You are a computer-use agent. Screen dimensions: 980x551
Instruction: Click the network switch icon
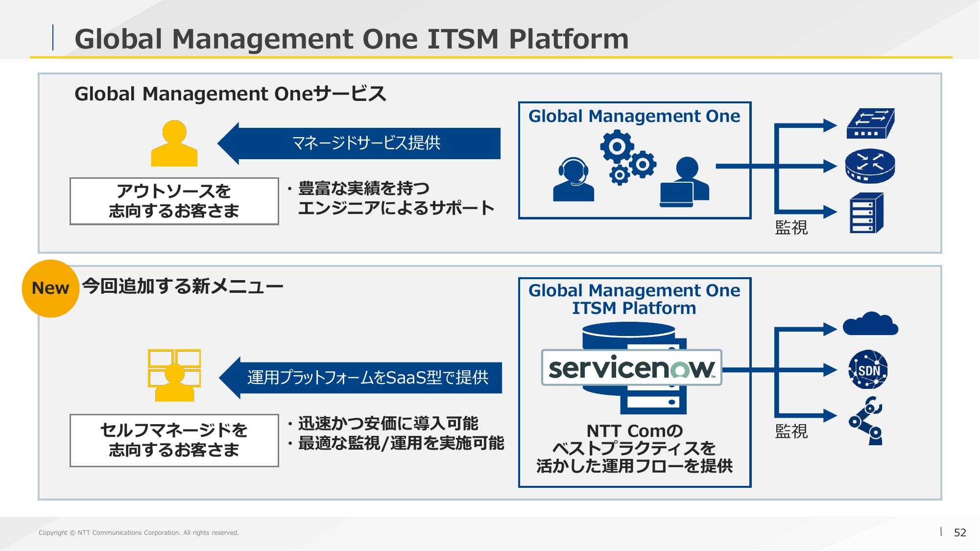pyautogui.click(x=870, y=123)
